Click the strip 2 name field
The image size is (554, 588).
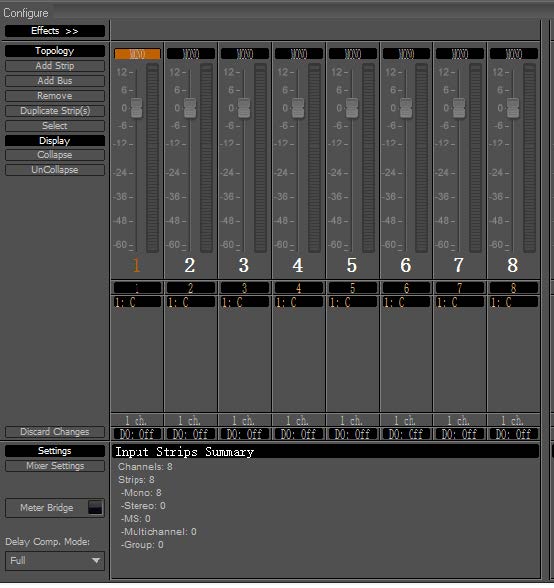click(x=191, y=288)
